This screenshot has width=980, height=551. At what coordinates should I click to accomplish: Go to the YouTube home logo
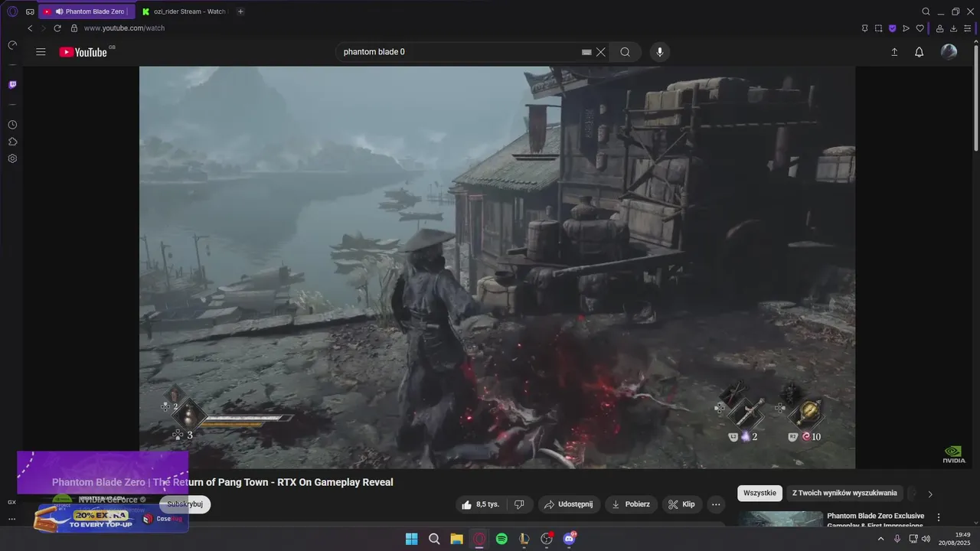[x=83, y=52]
